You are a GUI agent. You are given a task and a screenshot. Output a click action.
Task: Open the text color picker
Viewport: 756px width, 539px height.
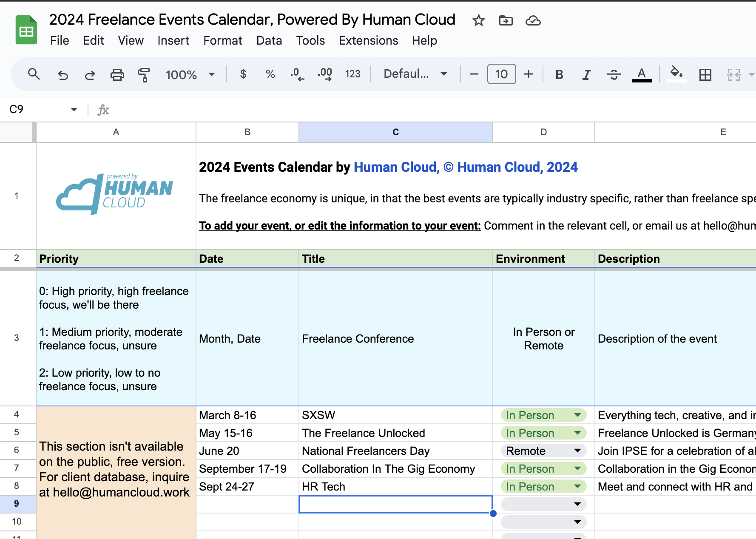642,75
